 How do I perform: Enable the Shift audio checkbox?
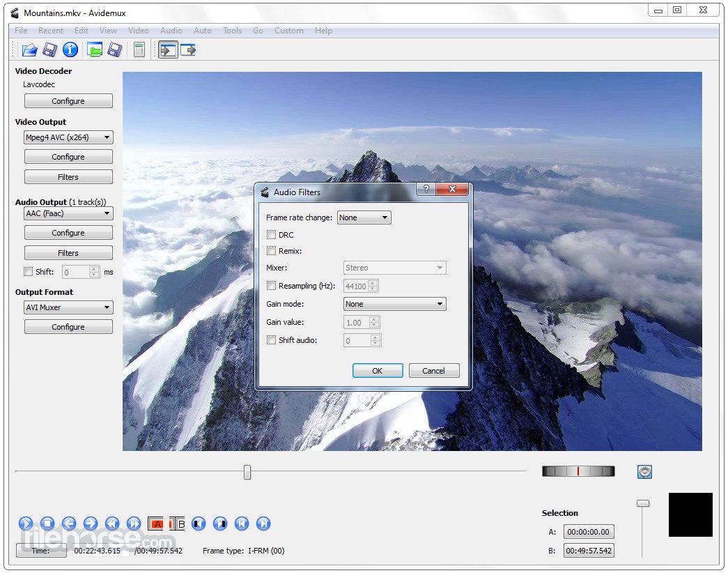tap(271, 340)
